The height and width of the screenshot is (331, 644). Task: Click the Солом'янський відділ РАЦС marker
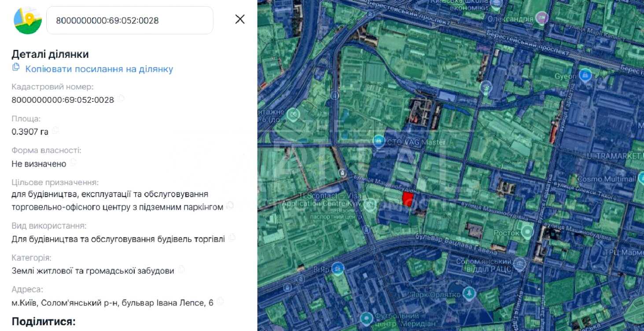519,264
